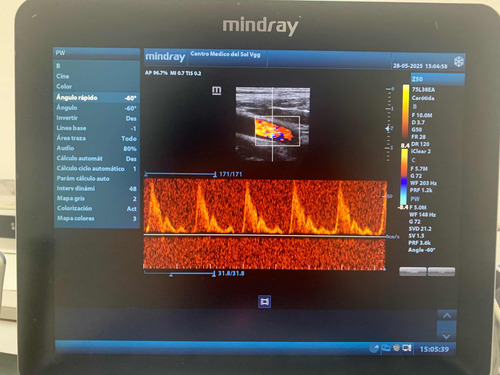Viewport: 500px width, 375px height.
Task: Click the left gray button below the parameters
Action: tap(413, 272)
